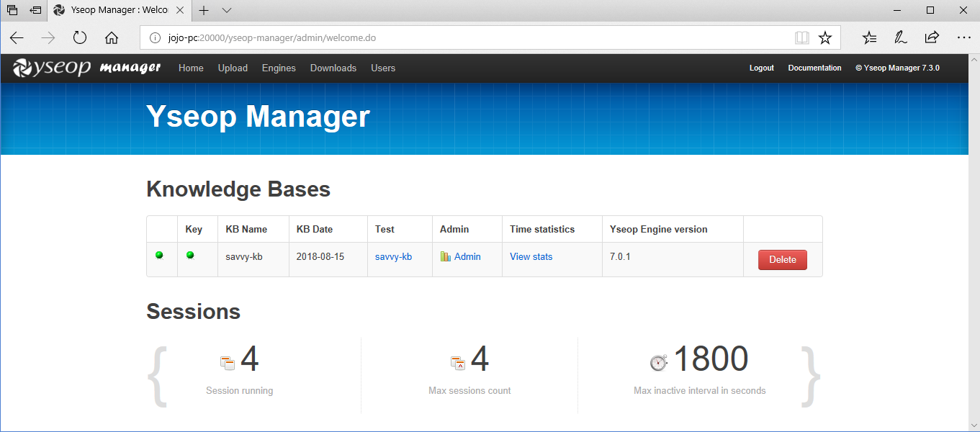Click the Session running windows icon
Viewport: 980px width, 432px height.
[228, 363]
